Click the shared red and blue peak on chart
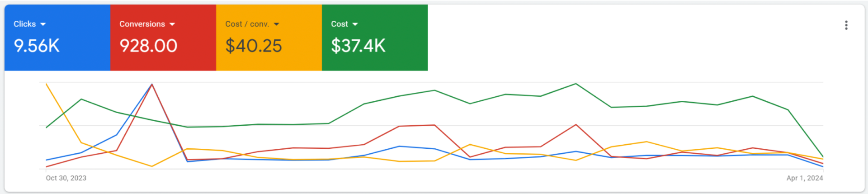The image size is (868, 194). click(152, 84)
